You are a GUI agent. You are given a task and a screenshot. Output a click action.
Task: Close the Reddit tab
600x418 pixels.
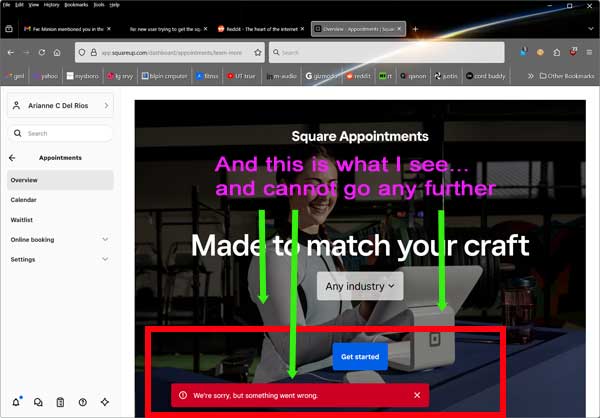pos(302,29)
